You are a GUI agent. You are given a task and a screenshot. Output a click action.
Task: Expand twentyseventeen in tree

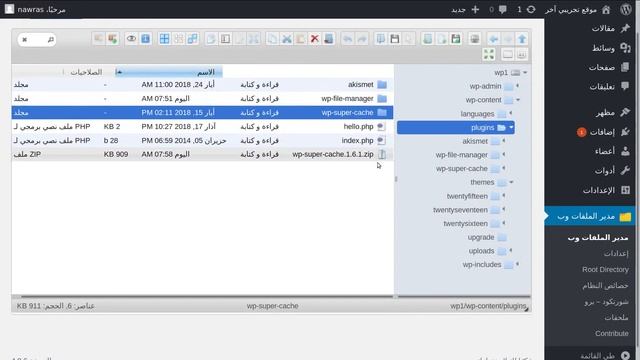pos(504,209)
